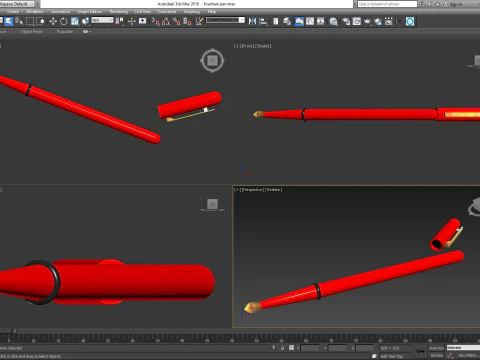Open the Select by Name tool
This screenshot has height=360, width=480.
tap(19, 21)
